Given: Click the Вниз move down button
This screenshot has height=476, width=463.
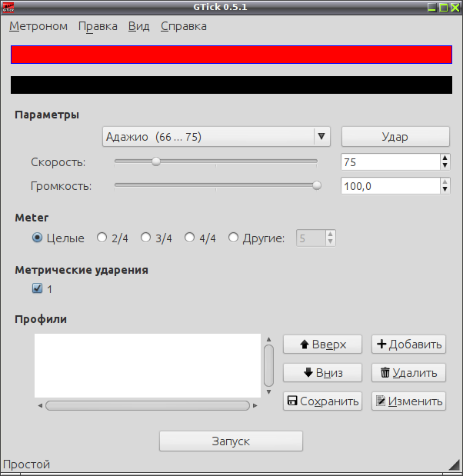Looking at the screenshot, I should (322, 372).
